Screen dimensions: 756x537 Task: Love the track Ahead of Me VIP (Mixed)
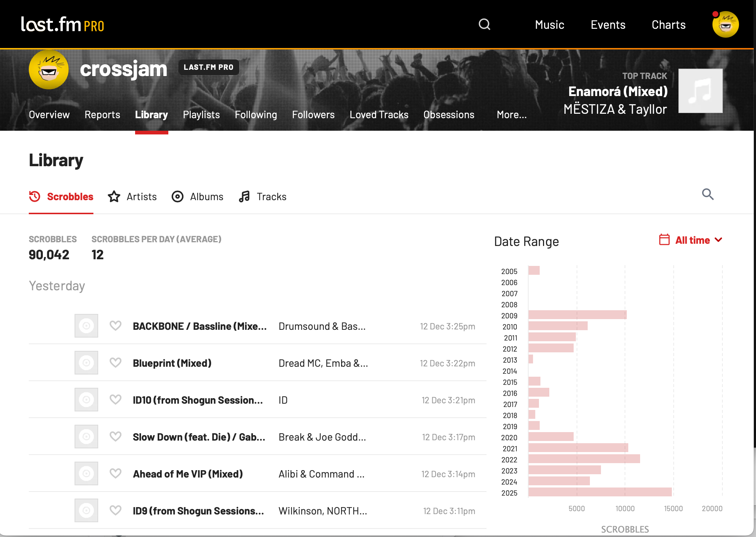pyautogui.click(x=116, y=473)
